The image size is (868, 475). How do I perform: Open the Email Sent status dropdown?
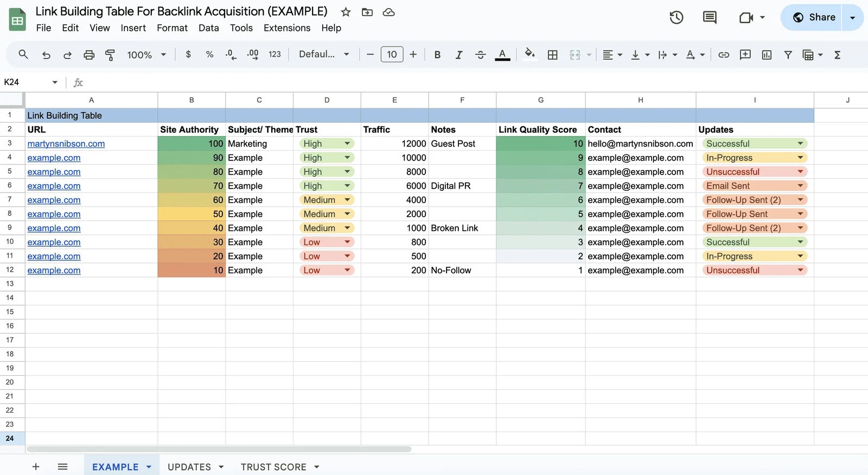click(800, 186)
